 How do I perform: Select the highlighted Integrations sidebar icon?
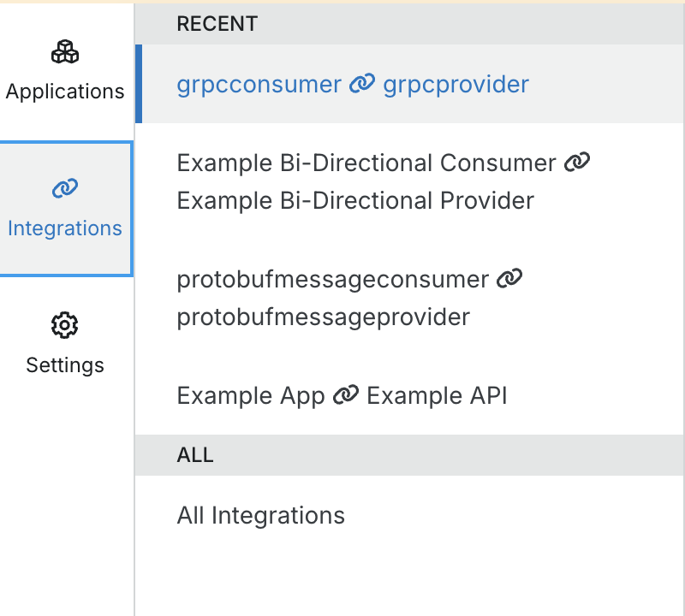point(64,187)
